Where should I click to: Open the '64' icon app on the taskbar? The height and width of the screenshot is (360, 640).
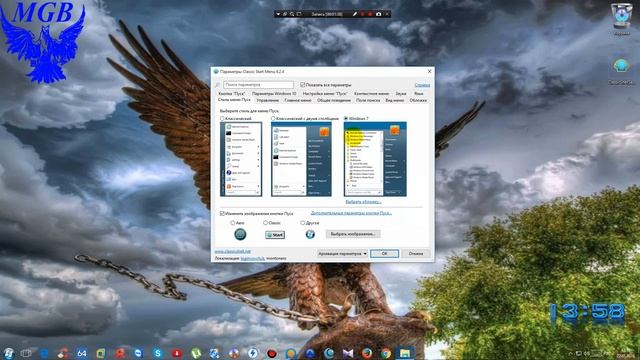pos(82,353)
